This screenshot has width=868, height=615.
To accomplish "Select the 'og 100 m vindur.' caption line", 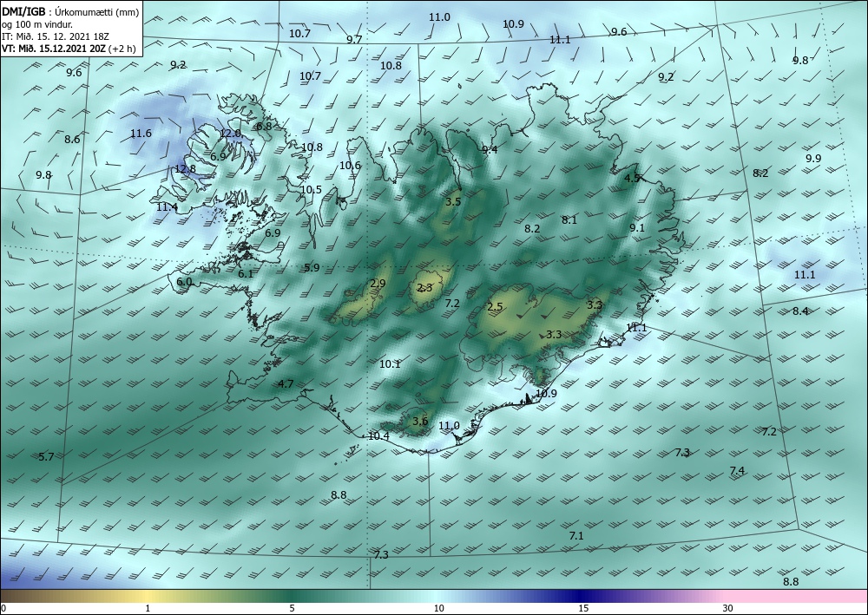I will click(36, 23).
